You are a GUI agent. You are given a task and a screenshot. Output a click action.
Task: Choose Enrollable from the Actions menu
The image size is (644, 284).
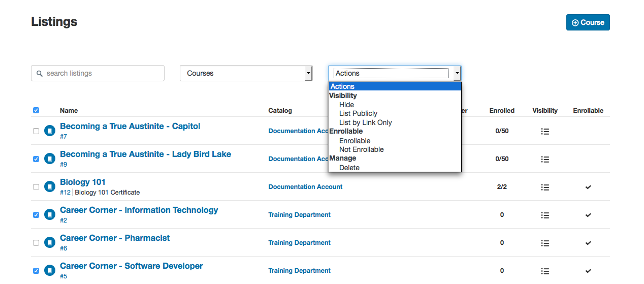pyautogui.click(x=355, y=141)
